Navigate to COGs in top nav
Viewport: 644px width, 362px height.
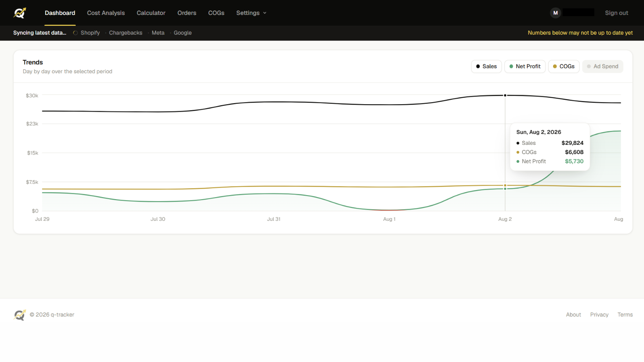click(x=216, y=13)
